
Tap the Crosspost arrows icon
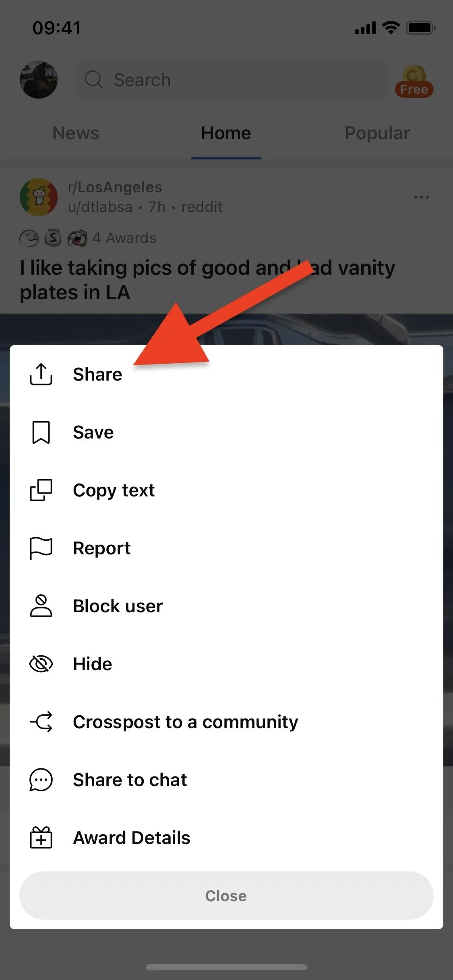pos(41,722)
